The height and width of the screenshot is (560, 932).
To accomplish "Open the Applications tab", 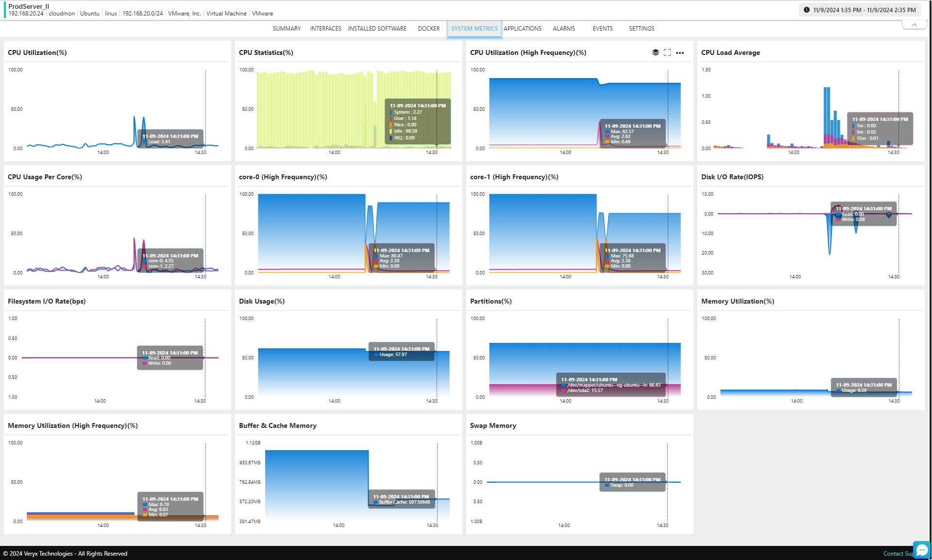I will 523,29.
